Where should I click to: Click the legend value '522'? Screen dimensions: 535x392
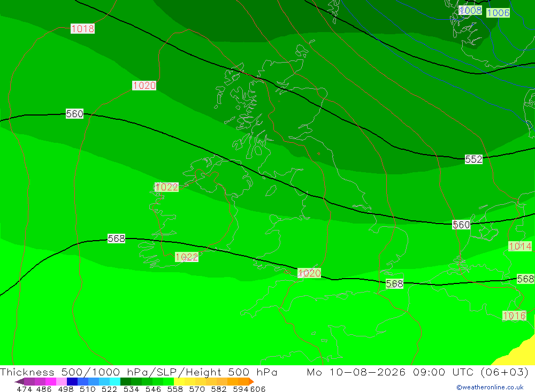coord(110,389)
